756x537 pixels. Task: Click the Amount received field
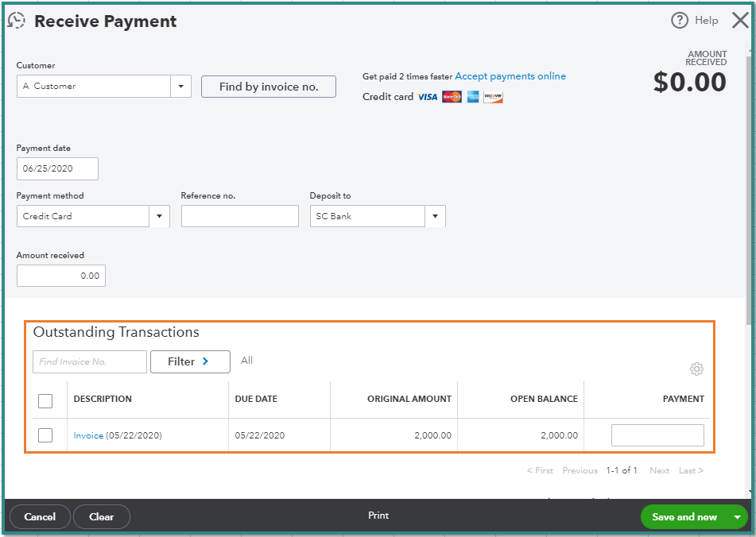60,275
